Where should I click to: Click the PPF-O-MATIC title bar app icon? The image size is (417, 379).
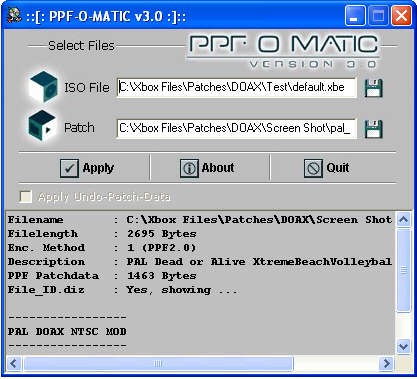pos(14,15)
